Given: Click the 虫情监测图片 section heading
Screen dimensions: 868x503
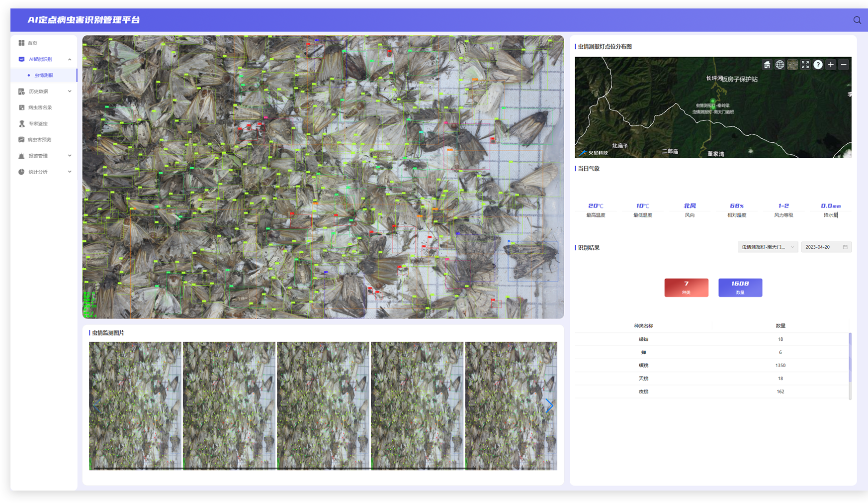Looking at the screenshot, I should pos(108,333).
